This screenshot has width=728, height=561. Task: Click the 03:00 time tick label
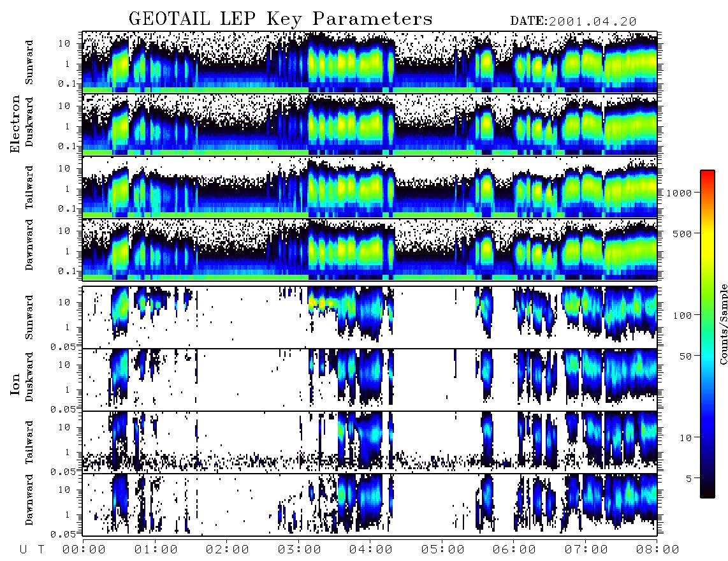299,550
